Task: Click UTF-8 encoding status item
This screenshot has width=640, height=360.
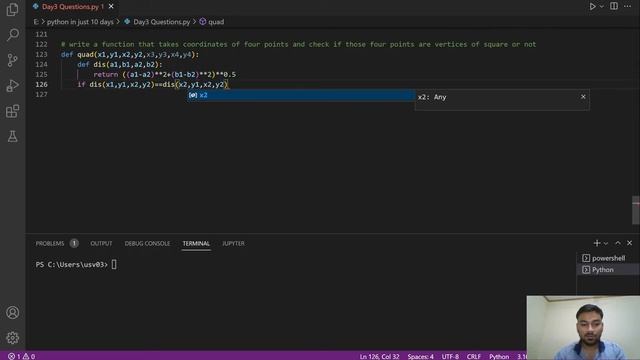Action: click(x=450, y=356)
